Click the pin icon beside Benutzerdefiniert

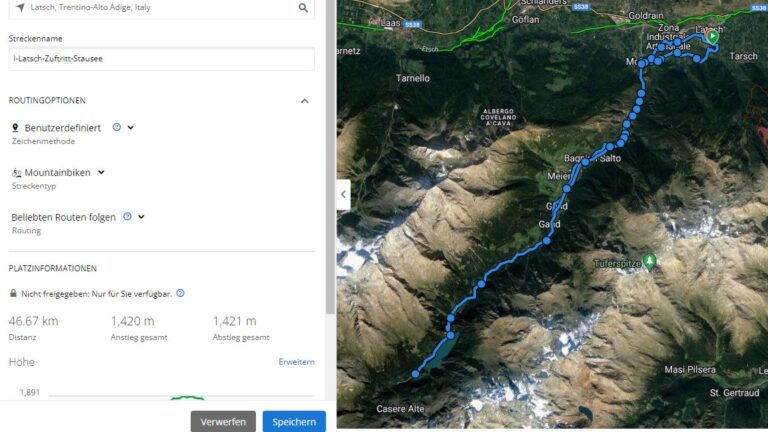coord(15,128)
